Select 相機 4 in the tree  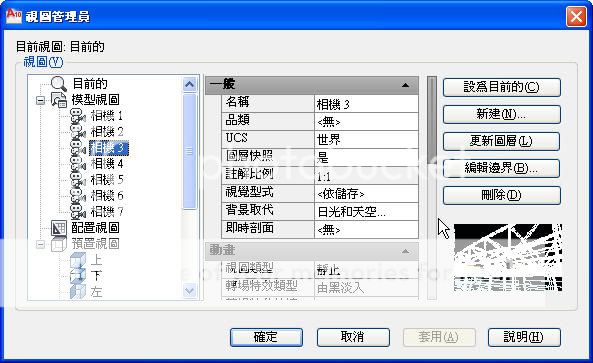(x=107, y=164)
